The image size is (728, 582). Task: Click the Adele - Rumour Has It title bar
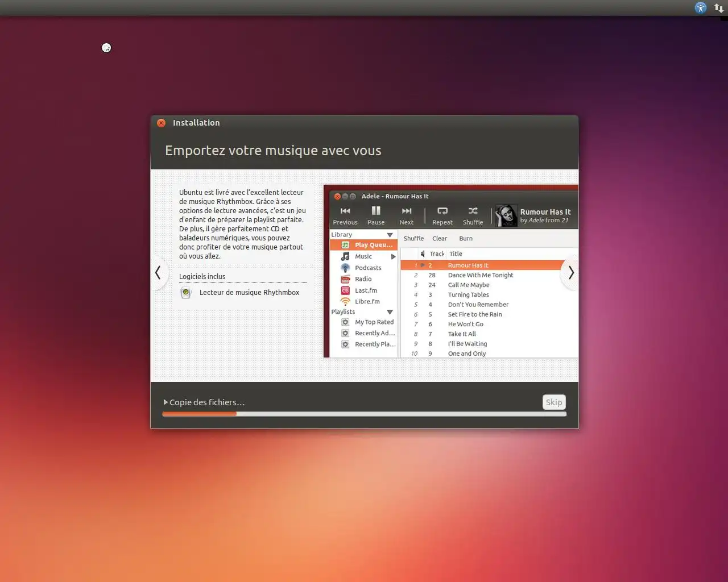point(454,196)
